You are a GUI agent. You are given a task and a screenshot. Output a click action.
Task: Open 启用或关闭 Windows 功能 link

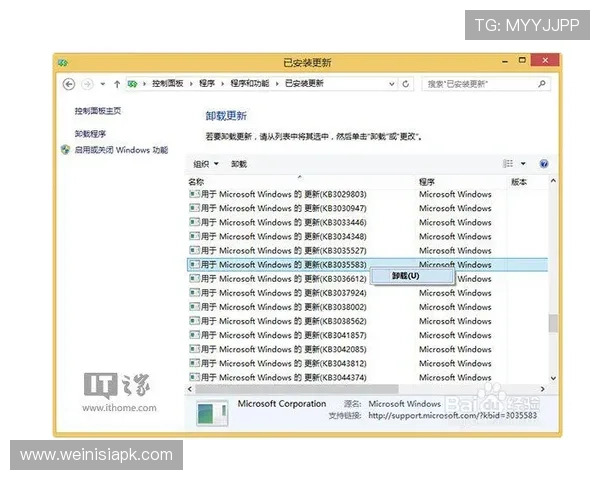121,150
